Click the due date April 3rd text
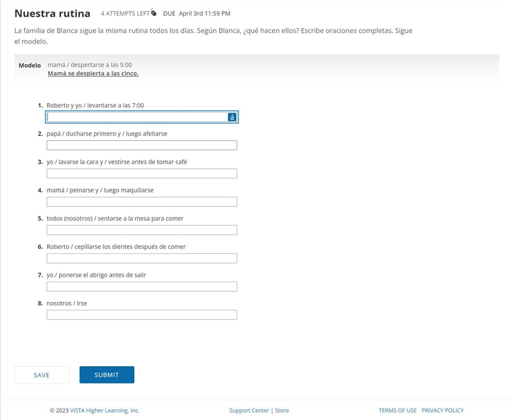Viewport: 513px width, 420px height. [205, 13]
